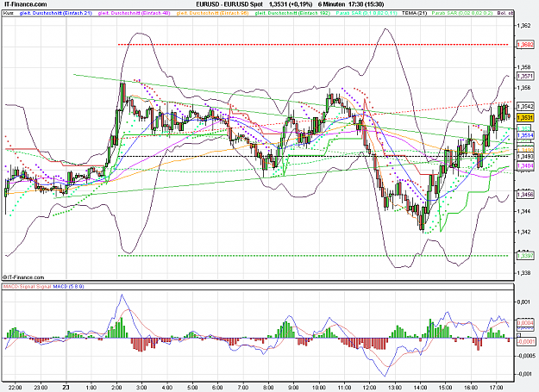The width and height of the screenshot is (539, 392).
Task: Click the EURUSD - EUR/USD Spot title
Action: click(229, 4)
